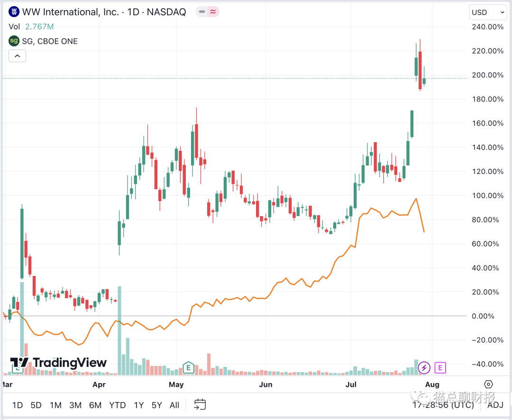Click the TradingView logo link
Viewport: 512px width, 420px height.
(x=58, y=363)
